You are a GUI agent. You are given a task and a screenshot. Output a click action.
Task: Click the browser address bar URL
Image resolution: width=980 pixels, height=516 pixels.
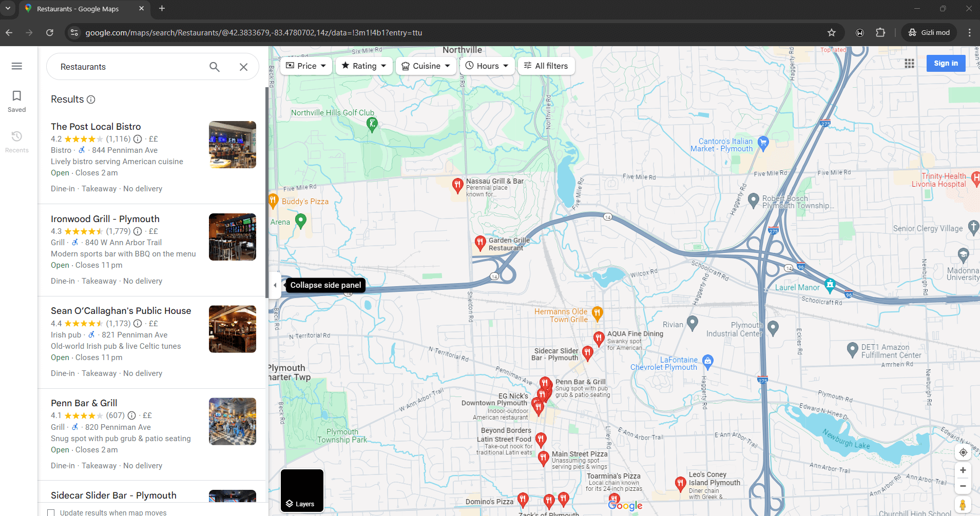(254, 33)
